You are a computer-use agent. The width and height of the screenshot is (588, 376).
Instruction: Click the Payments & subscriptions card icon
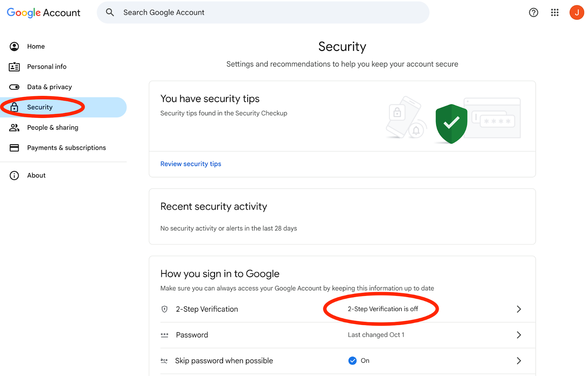(x=14, y=148)
